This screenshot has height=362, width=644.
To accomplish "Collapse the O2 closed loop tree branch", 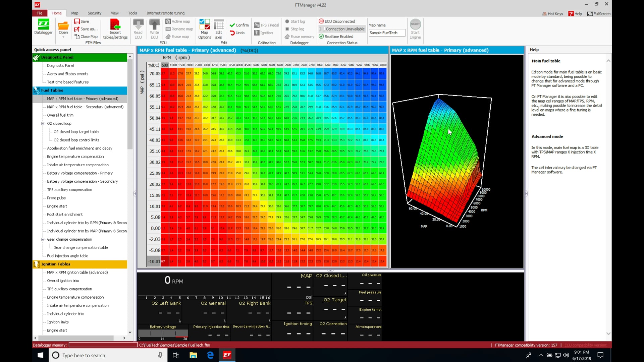I will (43, 123).
